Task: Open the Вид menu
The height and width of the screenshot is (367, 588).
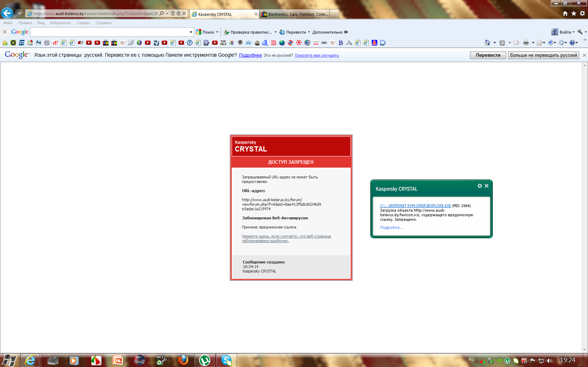Action: (x=41, y=23)
